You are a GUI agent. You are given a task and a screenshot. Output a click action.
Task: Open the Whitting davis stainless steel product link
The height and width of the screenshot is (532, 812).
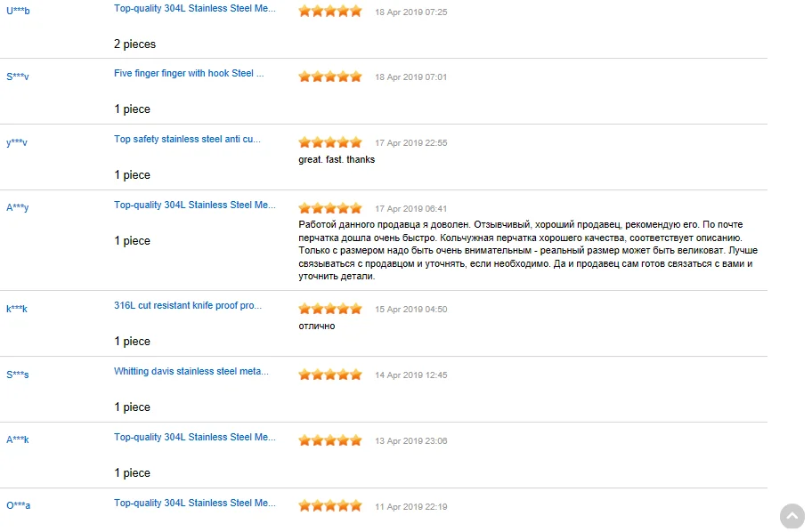coord(191,372)
